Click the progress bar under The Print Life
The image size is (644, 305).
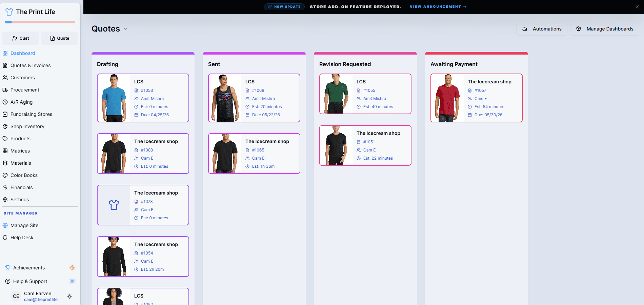(40, 22)
